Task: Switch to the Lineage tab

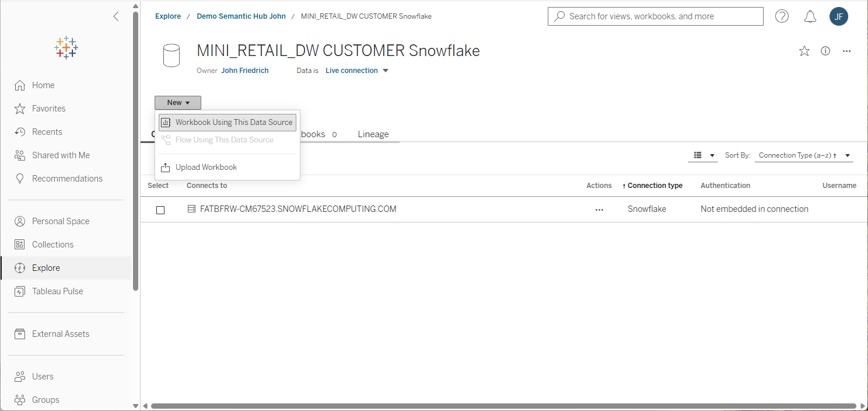Action: (x=373, y=134)
